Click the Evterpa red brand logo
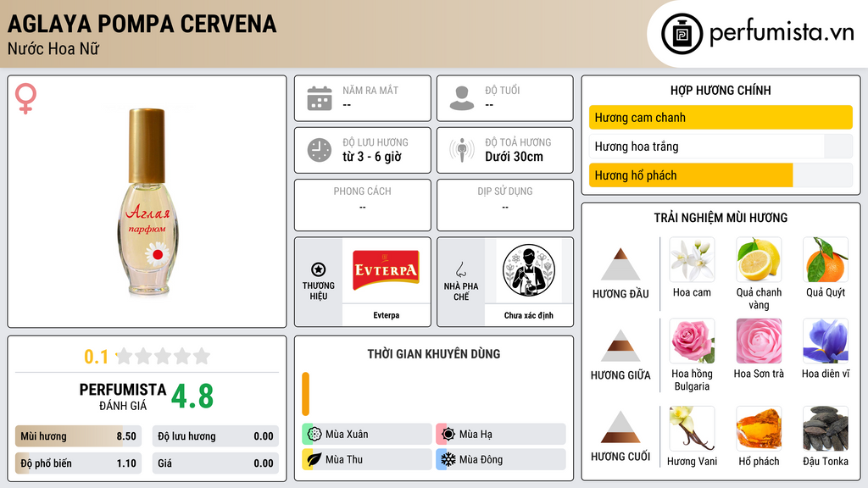This screenshot has width=868, height=488. tap(386, 270)
